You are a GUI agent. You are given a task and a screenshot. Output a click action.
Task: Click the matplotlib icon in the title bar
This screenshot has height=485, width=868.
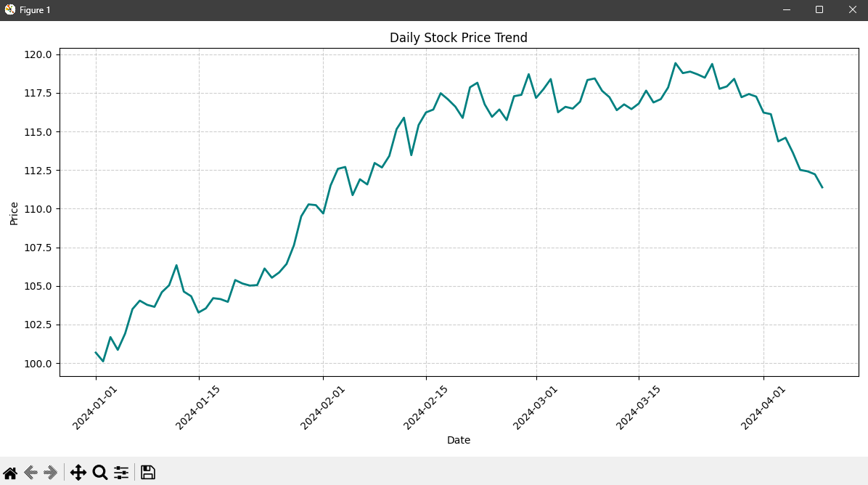point(10,10)
